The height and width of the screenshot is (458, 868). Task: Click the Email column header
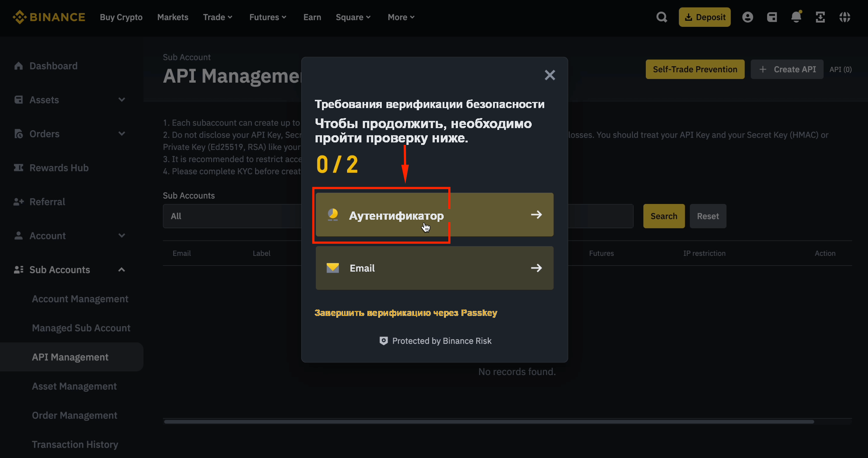tap(181, 253)
